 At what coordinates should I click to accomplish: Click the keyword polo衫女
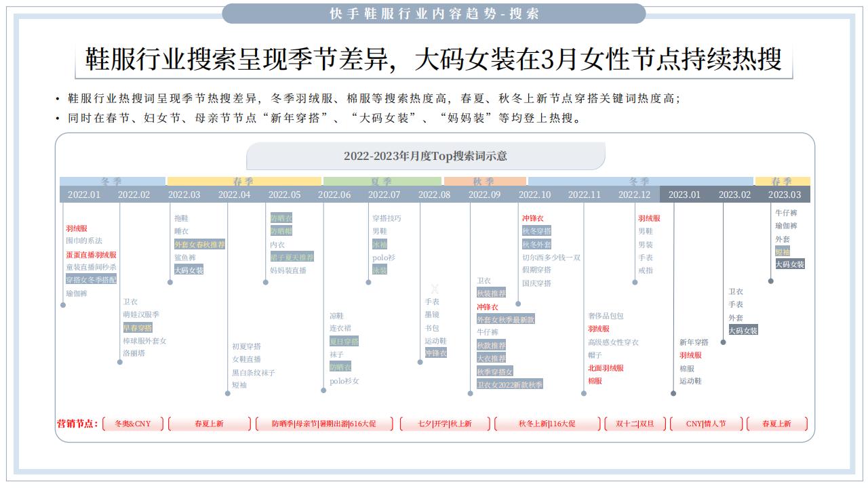pos(344,381)
